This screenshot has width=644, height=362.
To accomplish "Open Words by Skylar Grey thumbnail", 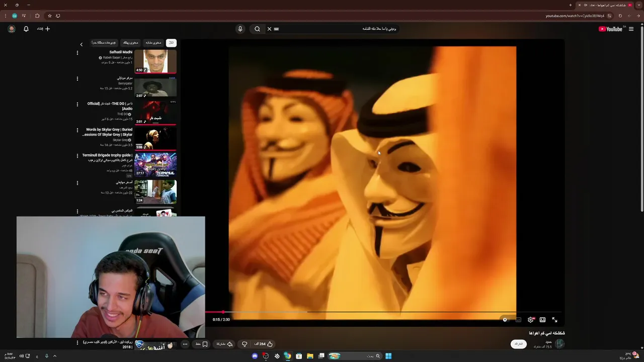I will coord(155,139).
